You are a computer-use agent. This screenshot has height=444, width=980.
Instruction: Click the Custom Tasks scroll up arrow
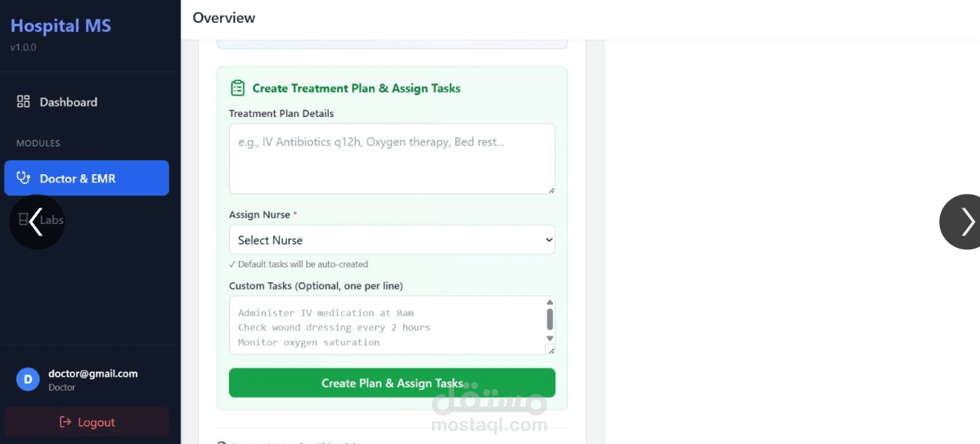(x=550, y=303)
